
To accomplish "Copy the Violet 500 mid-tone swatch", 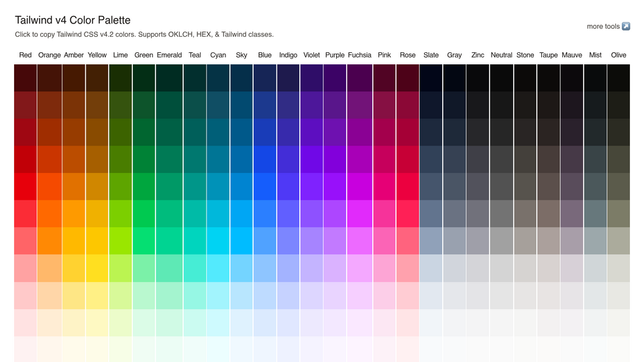I will (312, 213).
